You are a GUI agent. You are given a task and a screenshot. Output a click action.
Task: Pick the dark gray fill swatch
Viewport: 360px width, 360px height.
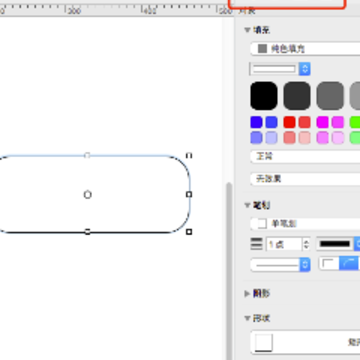point(297,96)
